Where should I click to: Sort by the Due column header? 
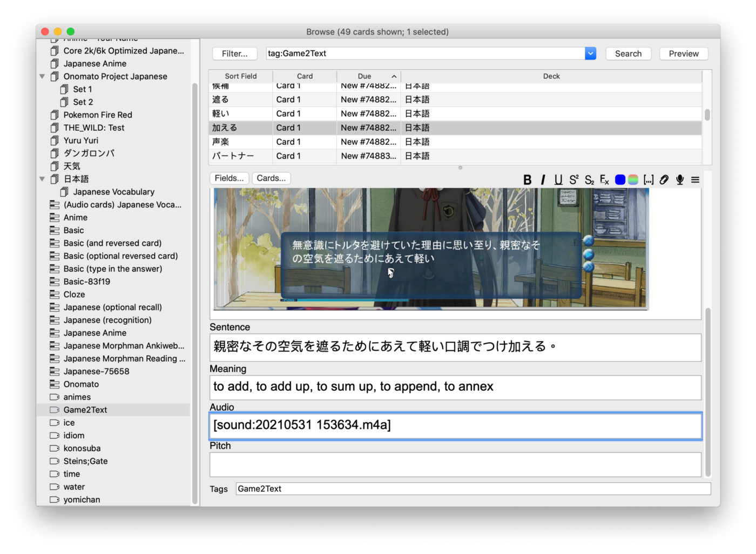(x=369, y=76)
